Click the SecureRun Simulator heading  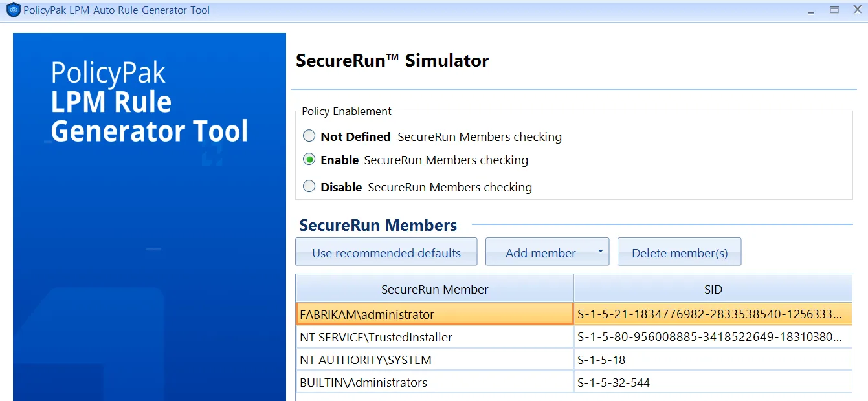tap(392, 60)
